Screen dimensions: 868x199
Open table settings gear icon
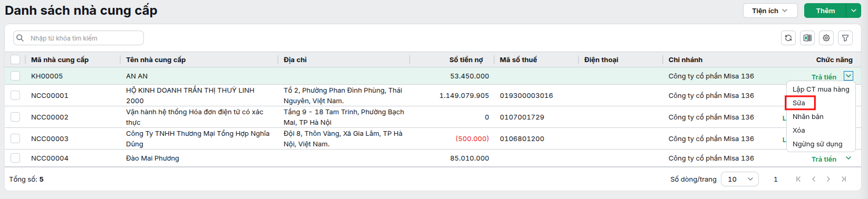click(826, 38)
